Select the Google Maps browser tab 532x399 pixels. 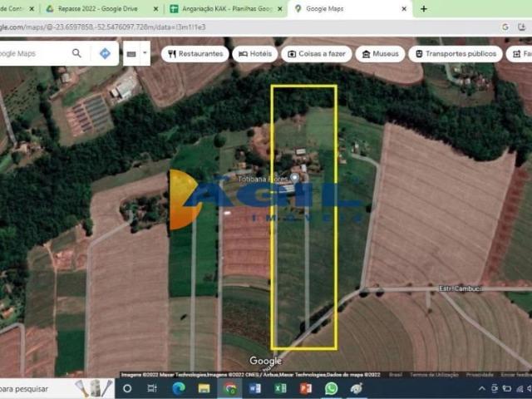349,9
